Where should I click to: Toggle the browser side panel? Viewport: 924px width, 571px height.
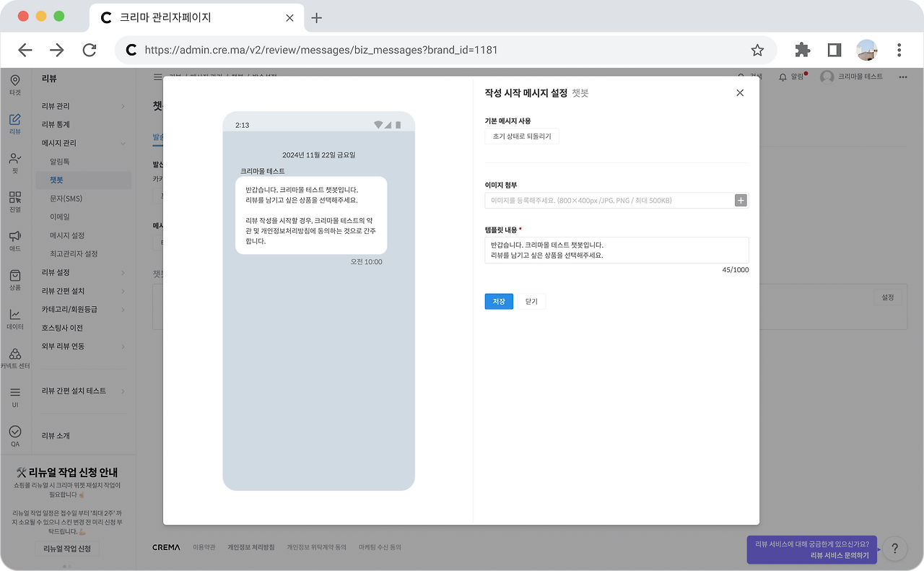[x=834, y=50]
